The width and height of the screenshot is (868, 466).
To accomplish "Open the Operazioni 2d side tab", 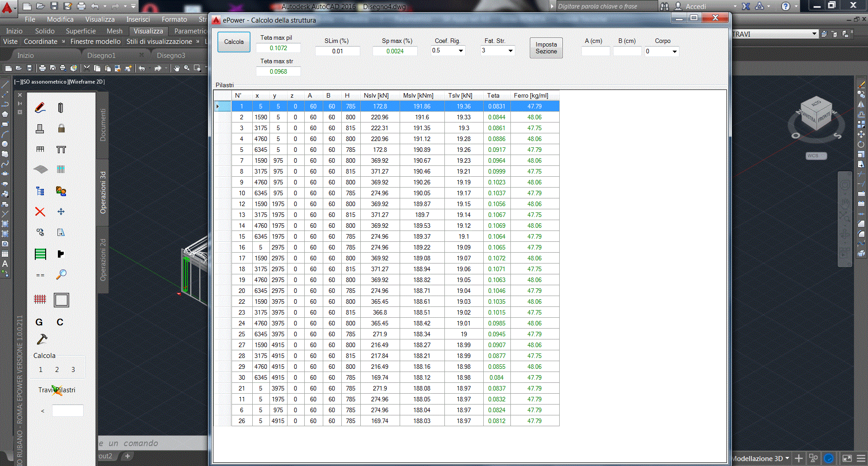I will coord(103,259).
